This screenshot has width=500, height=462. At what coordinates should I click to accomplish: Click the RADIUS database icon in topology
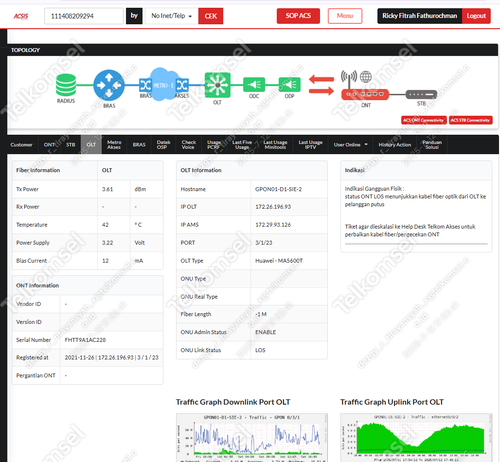coord(66,85)
